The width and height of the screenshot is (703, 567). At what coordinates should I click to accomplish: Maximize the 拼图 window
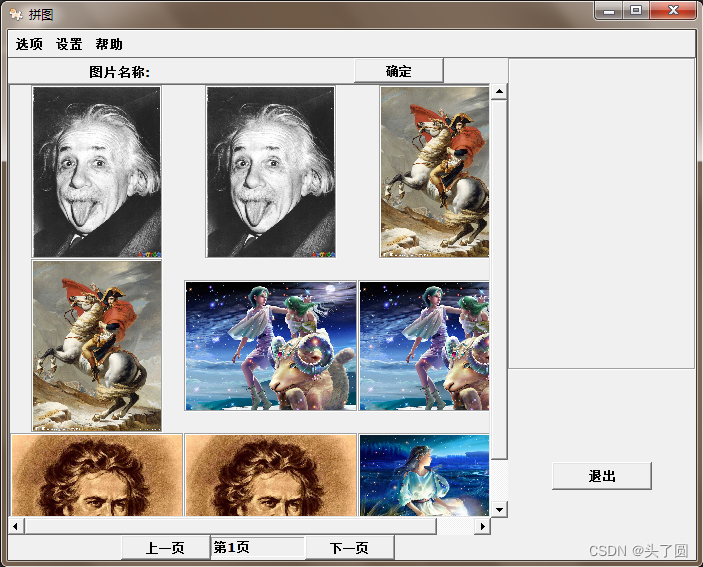click(636, 10)
